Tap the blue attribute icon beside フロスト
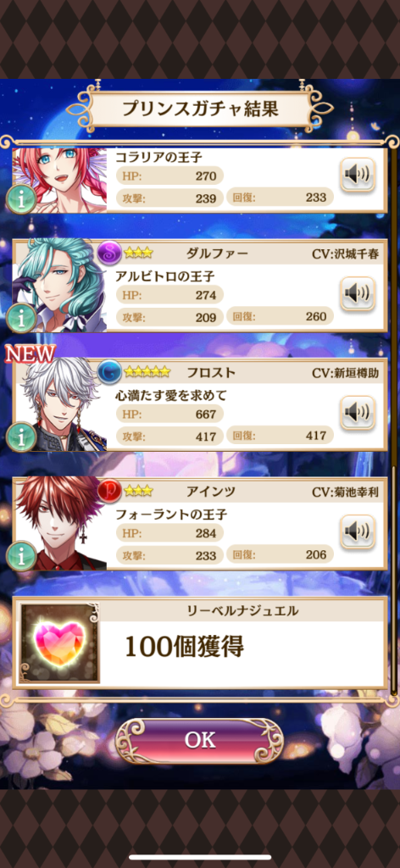This screenshot has height=868, width=400. tap(109, 373)
